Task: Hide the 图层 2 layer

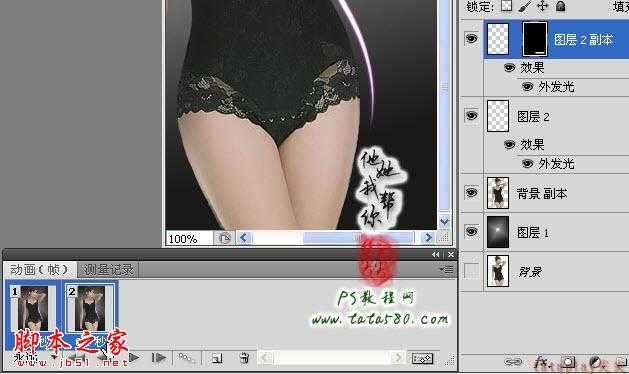Action: pos(471,116)
